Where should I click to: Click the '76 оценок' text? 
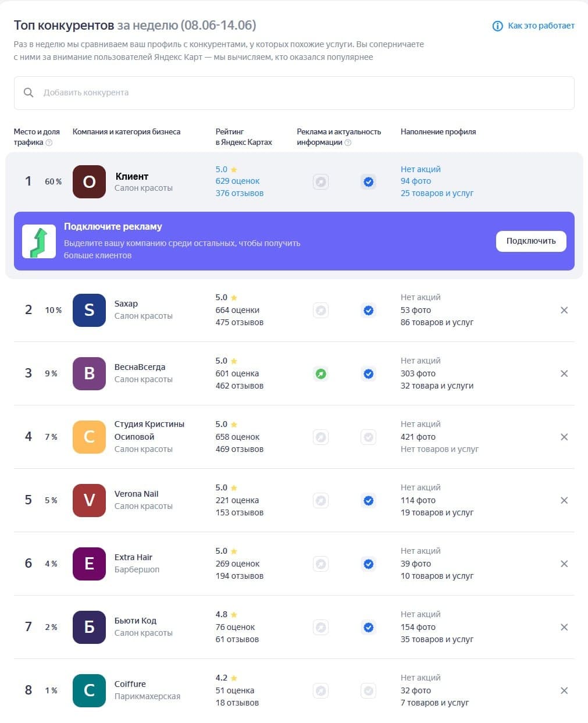[235, 627]
